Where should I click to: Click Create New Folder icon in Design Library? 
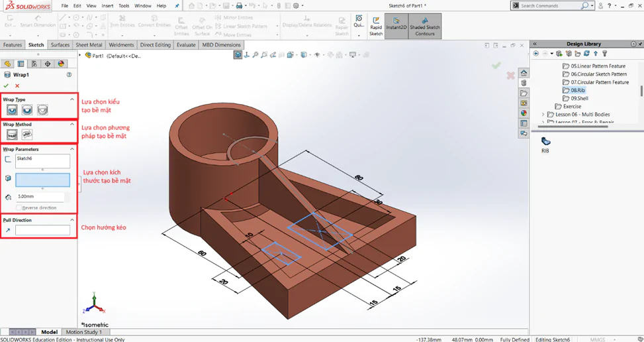click(578, 54)
